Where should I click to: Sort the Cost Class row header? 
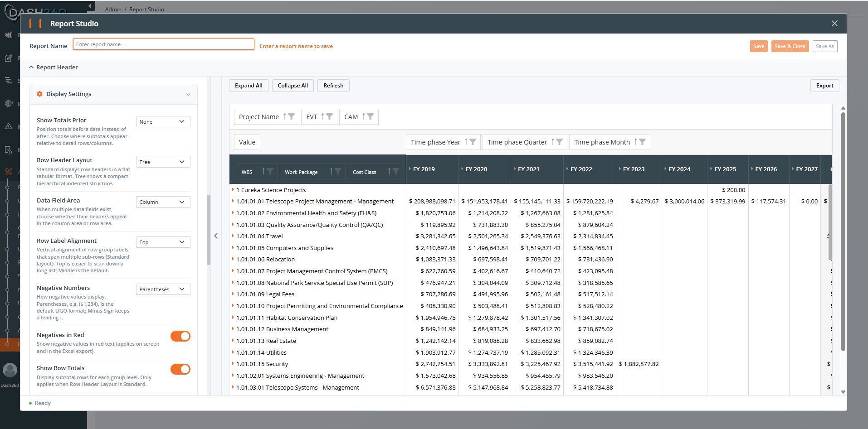[389, 171]
